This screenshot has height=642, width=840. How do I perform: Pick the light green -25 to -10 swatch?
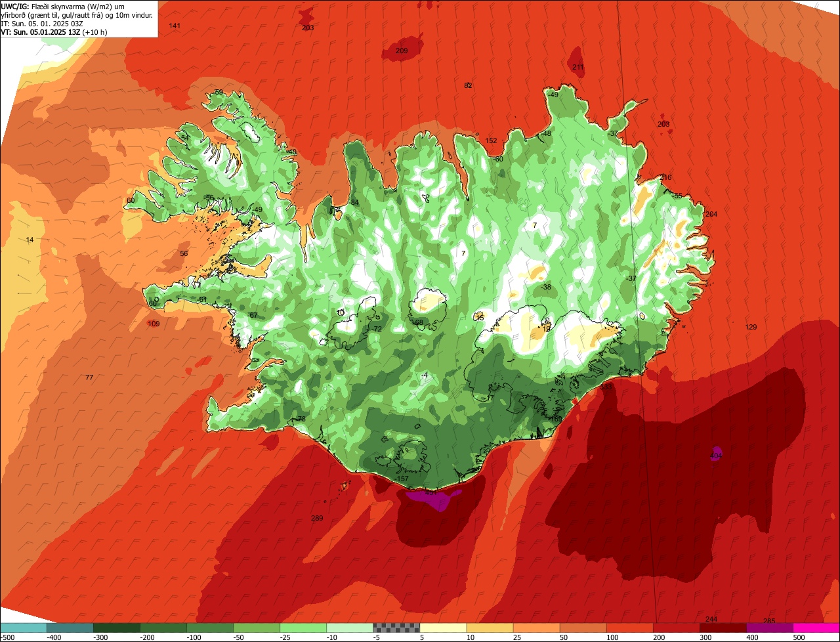(x=303, y=628)
